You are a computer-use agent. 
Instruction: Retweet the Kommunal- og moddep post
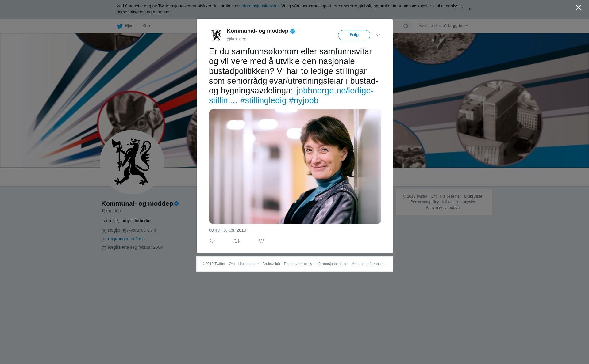237,241
